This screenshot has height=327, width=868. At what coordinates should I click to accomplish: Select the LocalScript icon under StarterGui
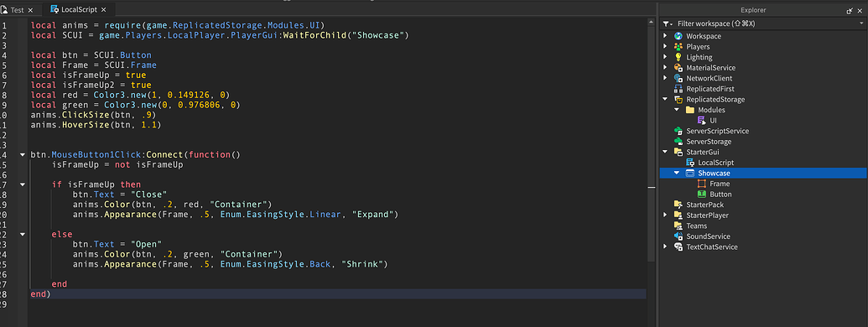tap(689, 163)
